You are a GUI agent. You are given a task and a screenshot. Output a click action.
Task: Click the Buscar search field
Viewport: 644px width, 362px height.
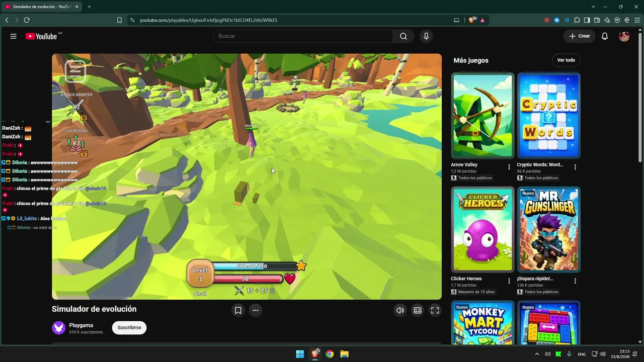coord(303,36)
